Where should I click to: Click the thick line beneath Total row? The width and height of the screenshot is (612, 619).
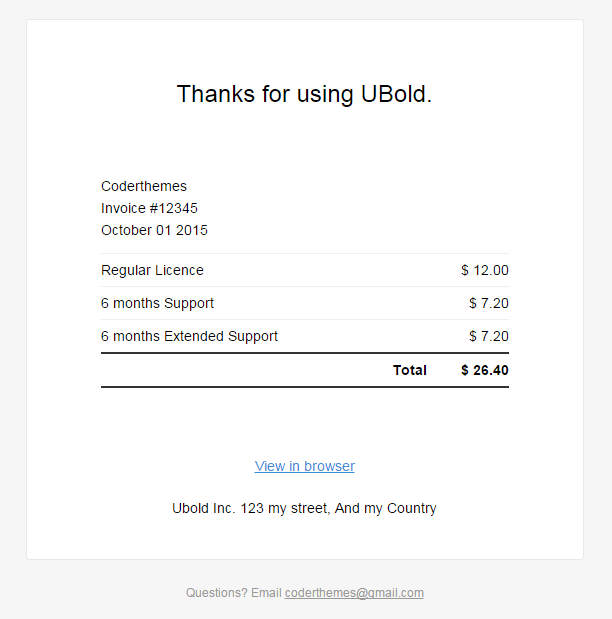[304, 387]
